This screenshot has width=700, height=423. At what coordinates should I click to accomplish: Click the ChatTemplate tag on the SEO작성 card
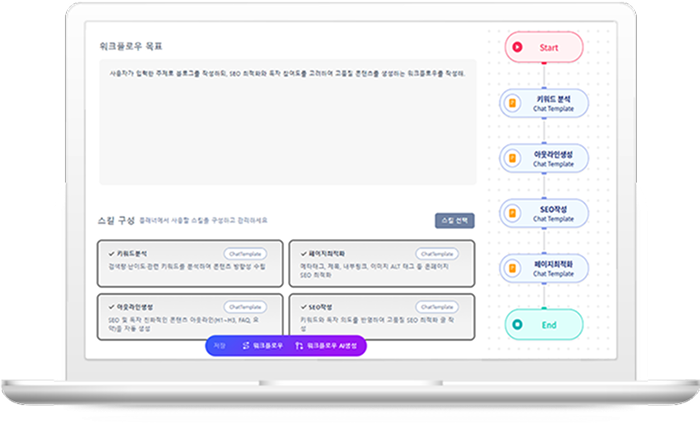(x=437, y=307)
